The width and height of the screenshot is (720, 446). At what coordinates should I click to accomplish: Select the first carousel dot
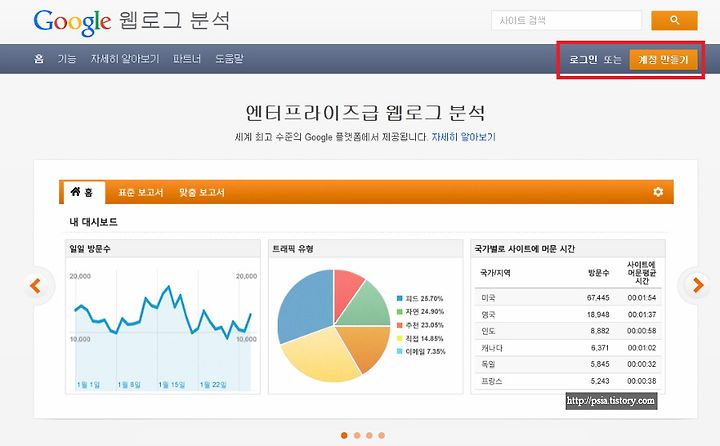(344, 435)
